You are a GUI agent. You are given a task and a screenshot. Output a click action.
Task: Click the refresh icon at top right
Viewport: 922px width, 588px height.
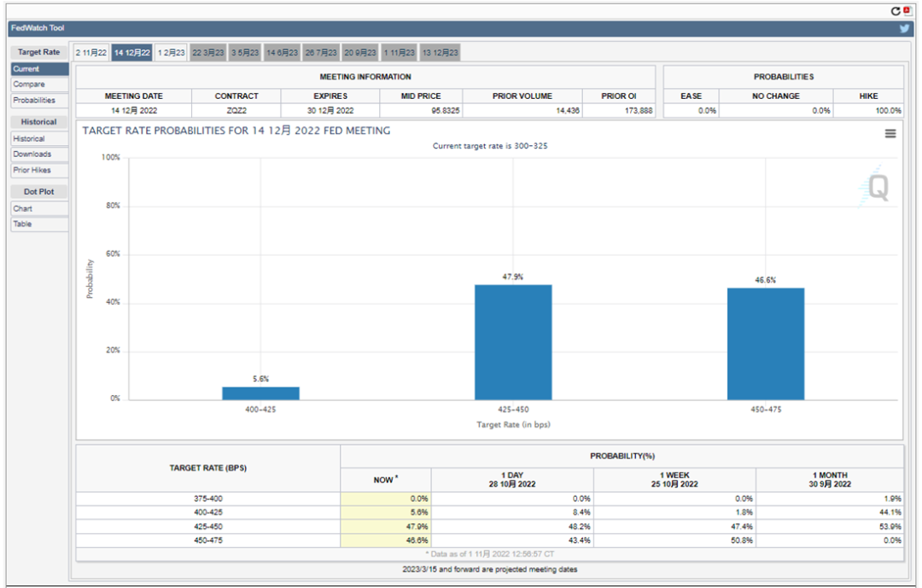(896, 11)
